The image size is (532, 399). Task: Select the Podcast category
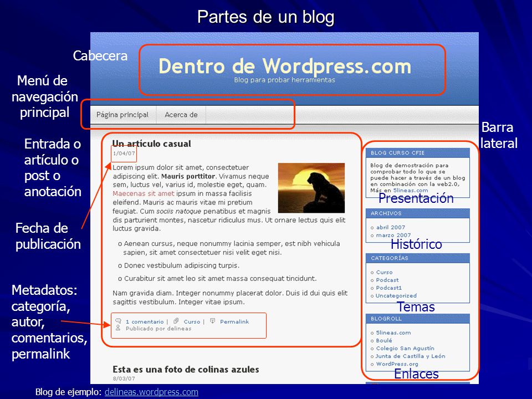click(x=387, y=280)
